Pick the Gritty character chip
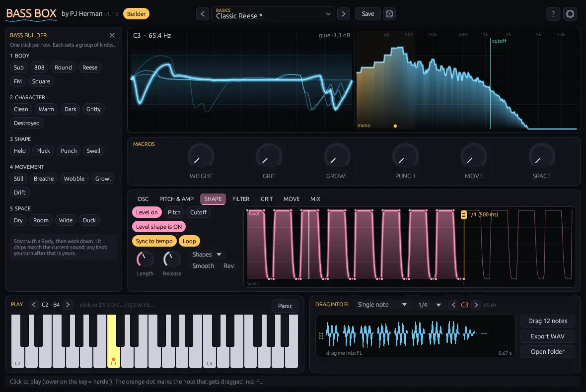Screen dimensions: 586x392 click(93, 109)
